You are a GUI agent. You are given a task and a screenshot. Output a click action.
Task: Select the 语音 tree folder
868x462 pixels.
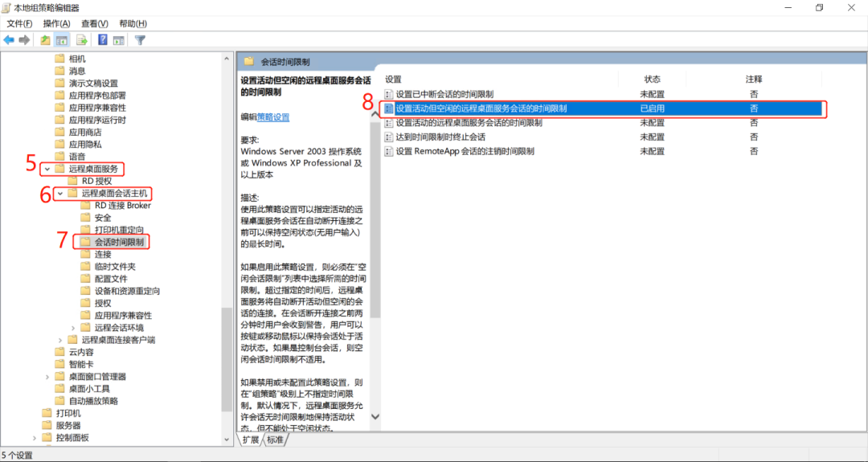[x=77, y=157]
